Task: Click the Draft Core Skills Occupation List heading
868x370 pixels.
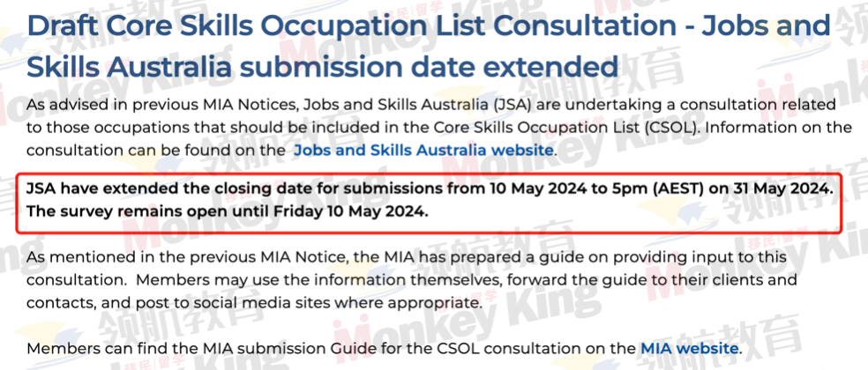Action: 429,47
